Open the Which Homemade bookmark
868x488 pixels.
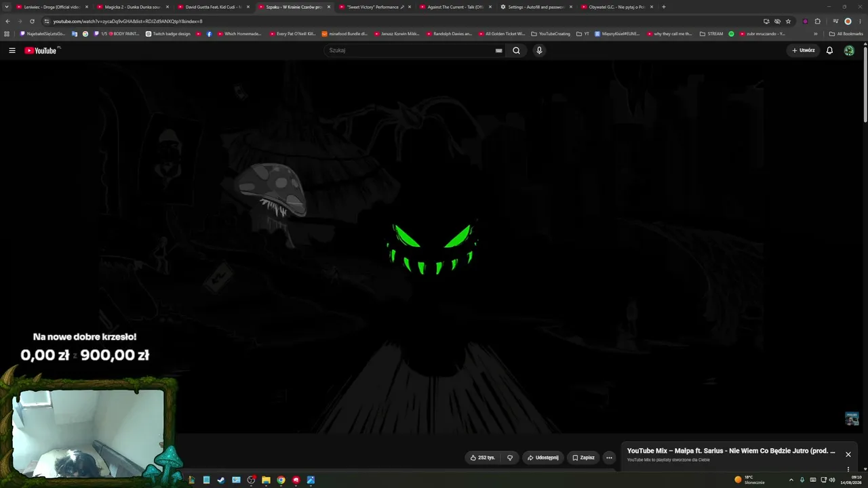tap(238, 34)
